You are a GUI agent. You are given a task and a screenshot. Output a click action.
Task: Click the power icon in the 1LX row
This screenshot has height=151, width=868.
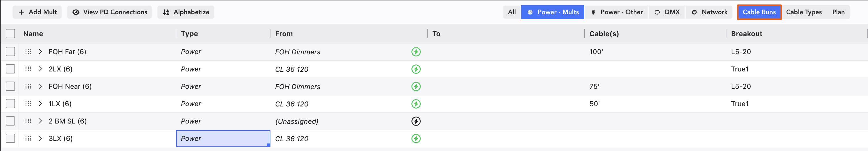click(416, 104)
